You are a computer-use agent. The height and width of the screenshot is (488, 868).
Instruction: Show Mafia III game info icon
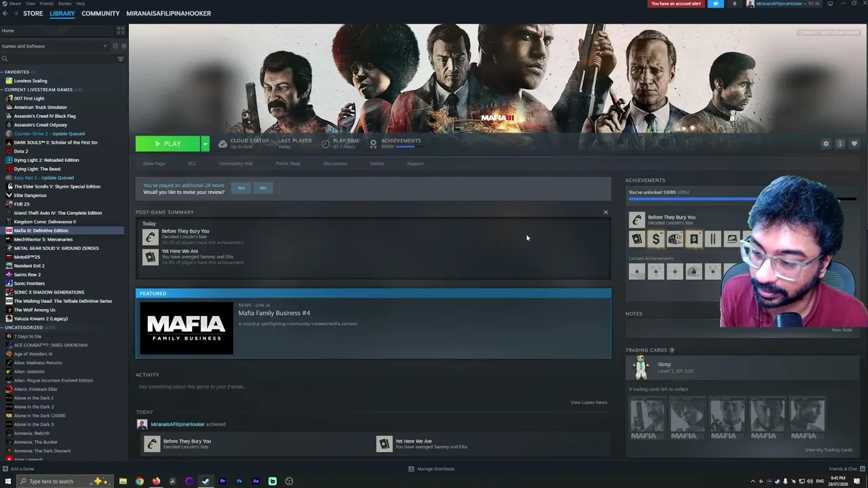[x=840, y=144]
